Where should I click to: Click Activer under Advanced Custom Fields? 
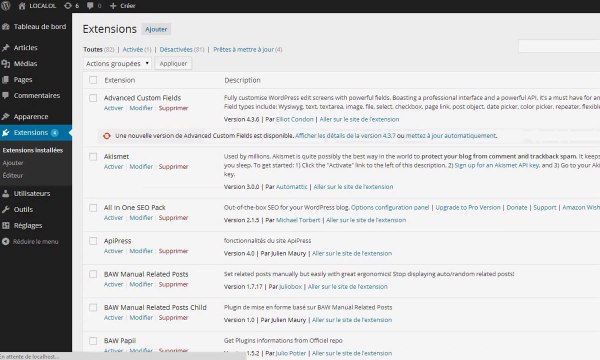114,108
